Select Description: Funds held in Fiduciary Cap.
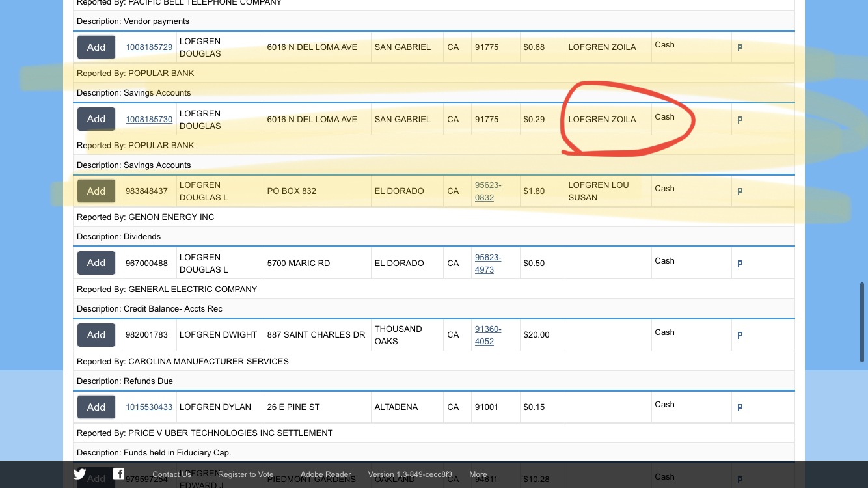Viewport: 868px width, 488px height. point(154,453)
